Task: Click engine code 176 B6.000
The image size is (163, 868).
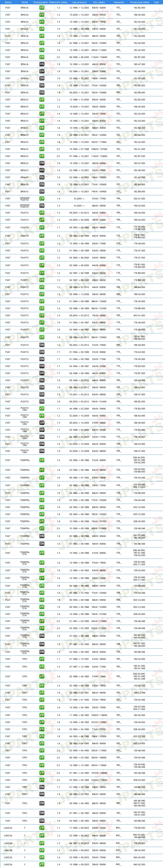Action: point(139,309)
